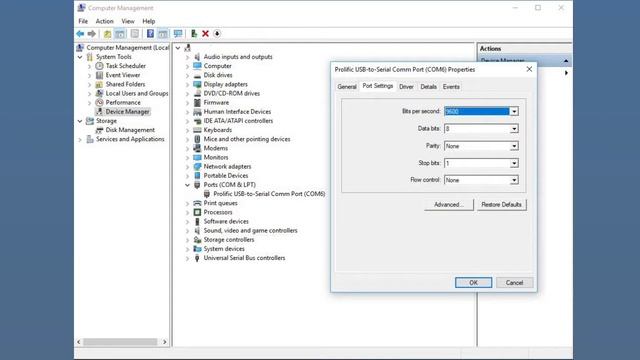Click the green Update driver icon
This screenshot has width=640, height=360.
(x=194, y=34)
